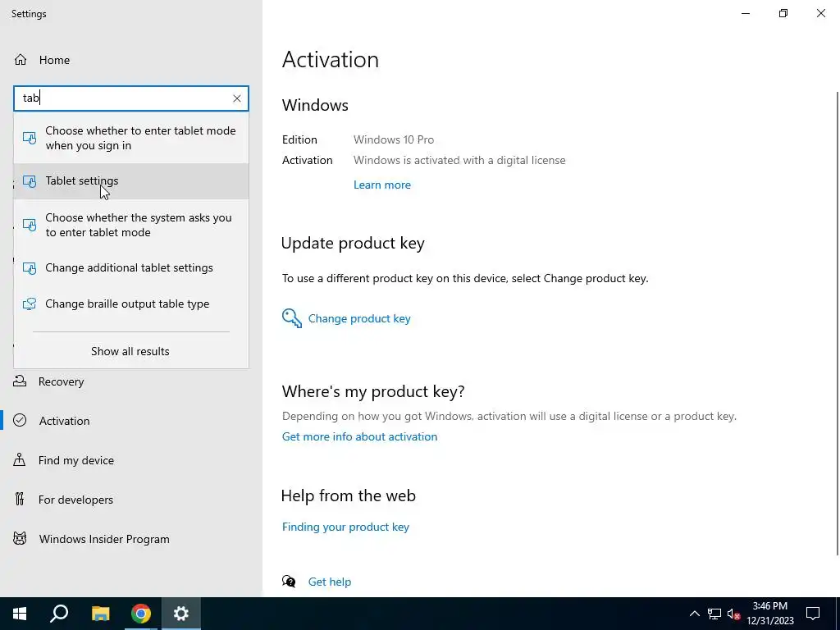840x630 pixels.
Task: Click the Find my device icon
Action: [20, 459]
